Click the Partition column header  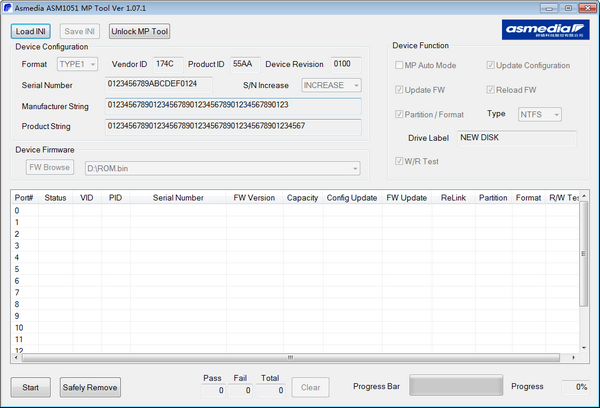(x=493, y=198)
